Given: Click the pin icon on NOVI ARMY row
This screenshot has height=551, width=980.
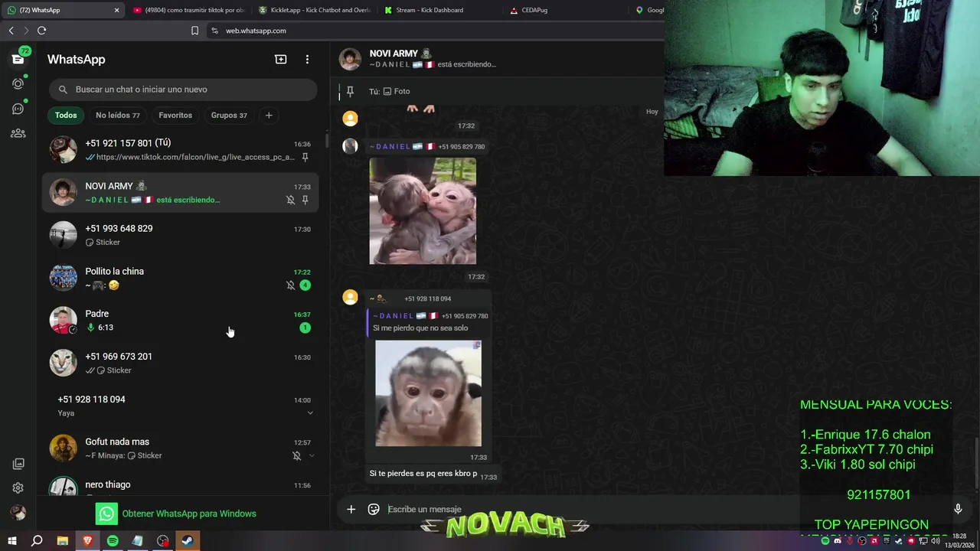Looking at the screenshot, I should (x=305, y=200).
